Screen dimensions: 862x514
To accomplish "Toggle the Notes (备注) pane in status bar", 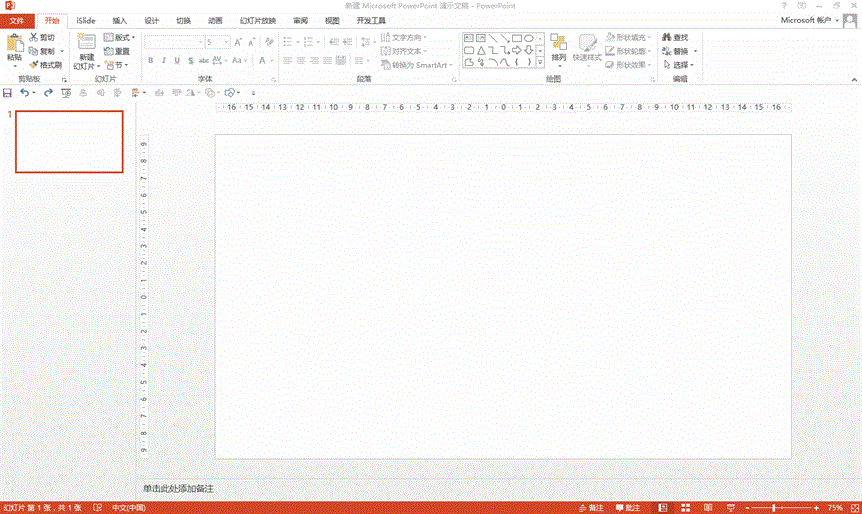I will 590,507.
